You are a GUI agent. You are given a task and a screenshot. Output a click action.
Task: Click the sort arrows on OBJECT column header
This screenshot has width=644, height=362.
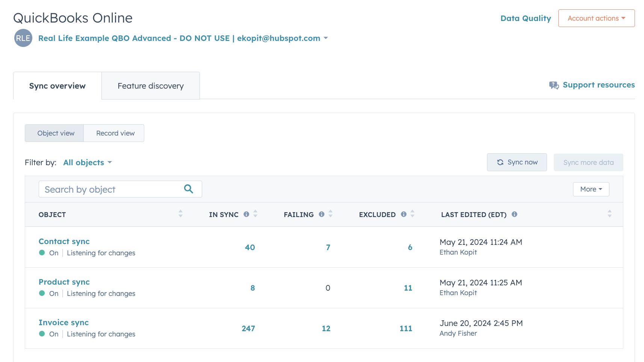(x=181, y=214)
